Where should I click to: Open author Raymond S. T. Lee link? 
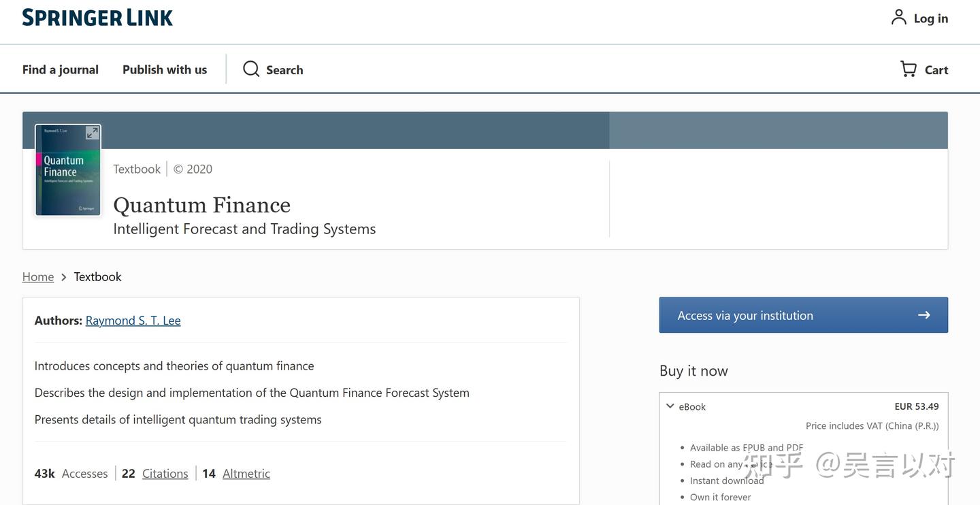point(133,321)
